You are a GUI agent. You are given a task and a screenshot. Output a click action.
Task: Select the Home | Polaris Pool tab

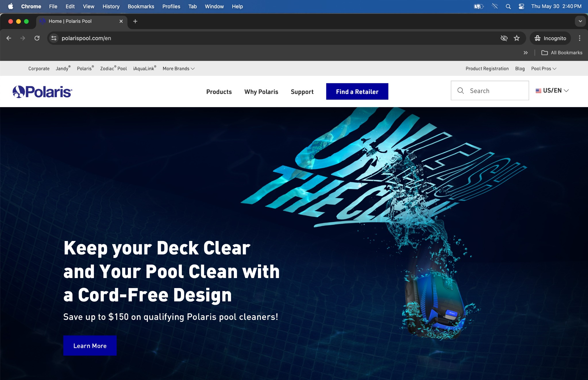(82, 21)
